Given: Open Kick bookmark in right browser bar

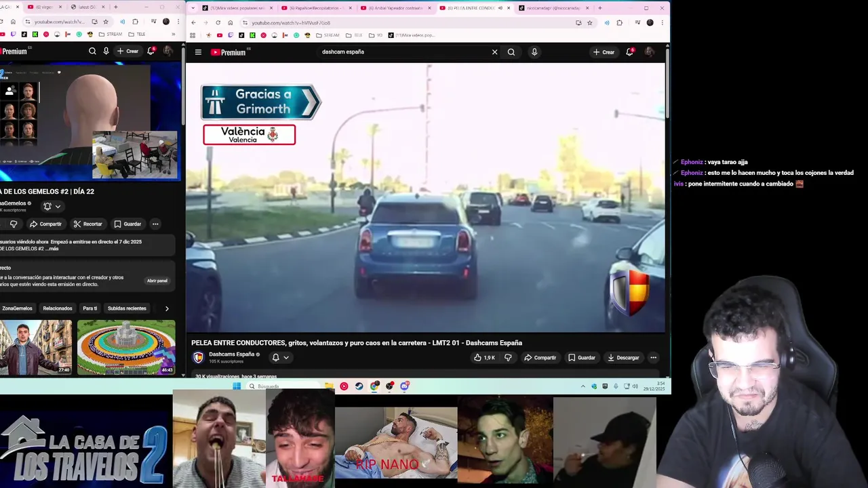Looking at the screenshot, I should [x=252, y=35].
